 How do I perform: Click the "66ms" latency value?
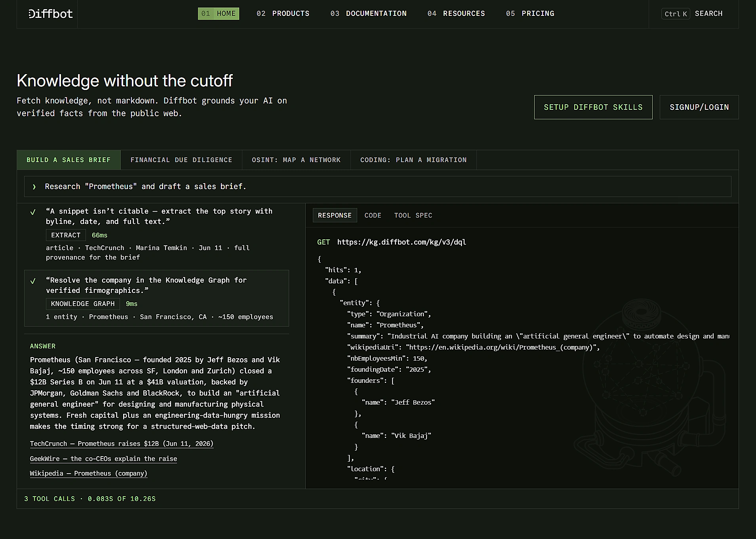pos(99,235)
